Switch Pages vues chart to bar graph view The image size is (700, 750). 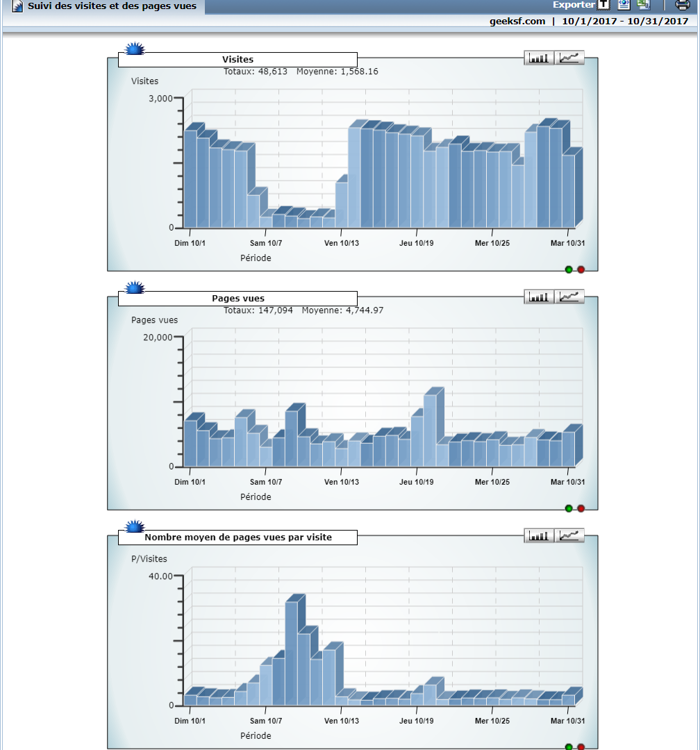click(x=539, y=297)
